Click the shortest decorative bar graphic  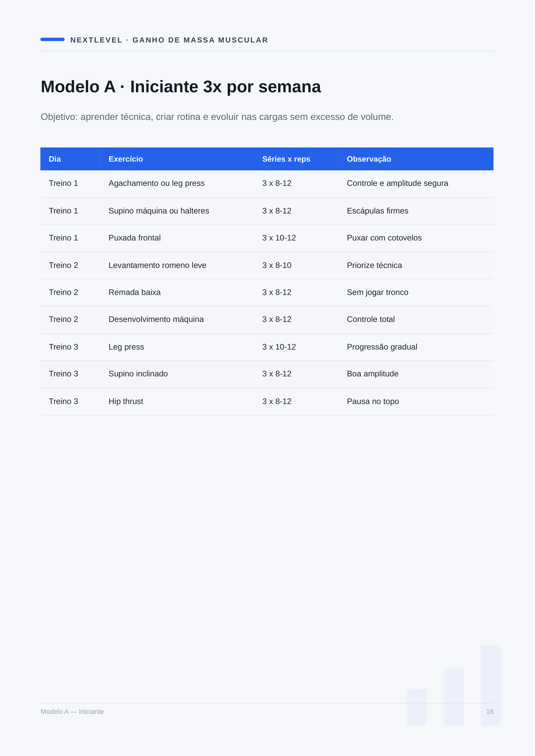tap(417, 707)
